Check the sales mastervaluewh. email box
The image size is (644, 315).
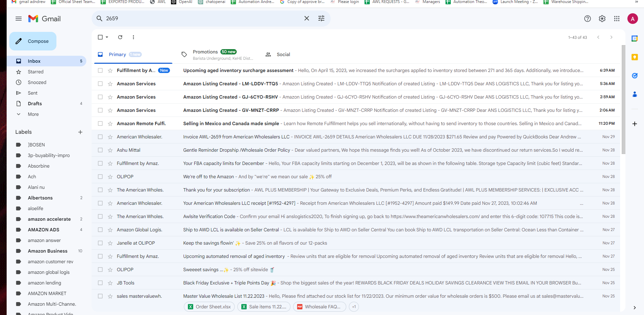[100, 296]
